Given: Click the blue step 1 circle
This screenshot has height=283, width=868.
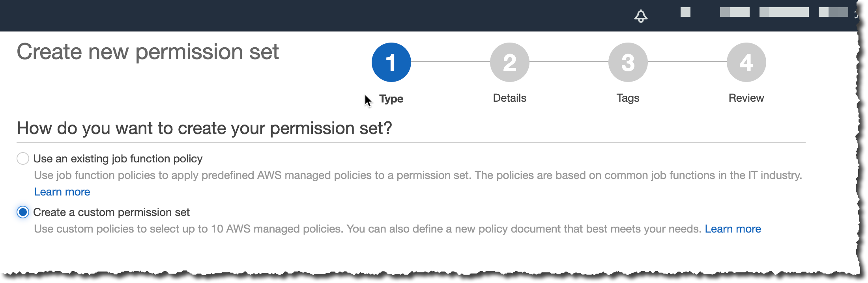Looking at the screenshot, I should point(391,62).
